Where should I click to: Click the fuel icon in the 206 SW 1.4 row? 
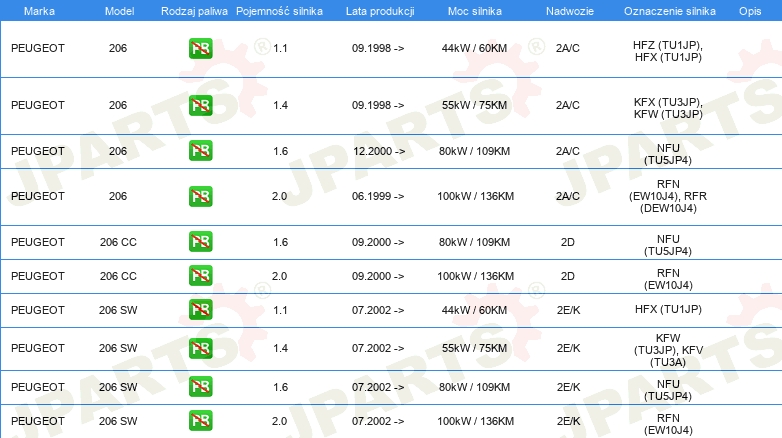(x=200, y=348)
